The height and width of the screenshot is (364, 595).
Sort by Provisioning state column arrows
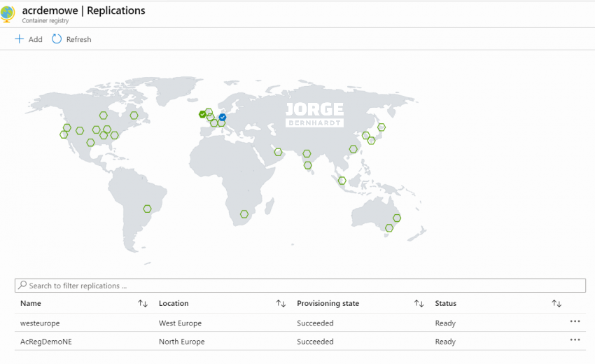coord(419,303)
